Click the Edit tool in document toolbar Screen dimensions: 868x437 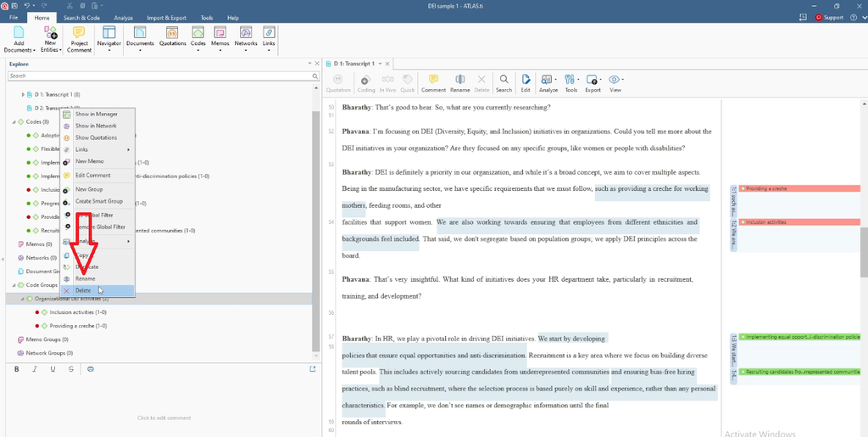tap(526, 84)
